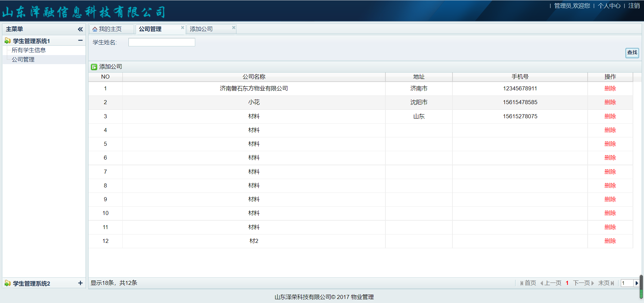Click the 学生姓名 input field
644x303 pixels.
point(162,42)
